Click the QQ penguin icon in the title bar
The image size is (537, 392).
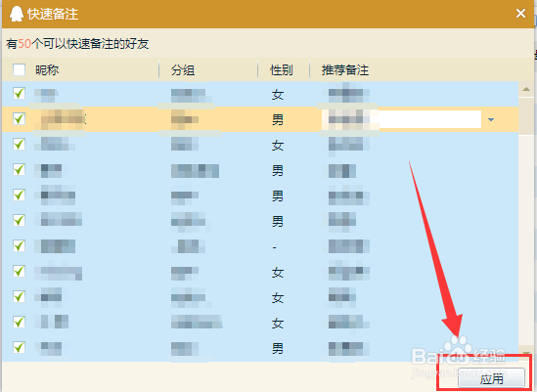coord(16,14)
